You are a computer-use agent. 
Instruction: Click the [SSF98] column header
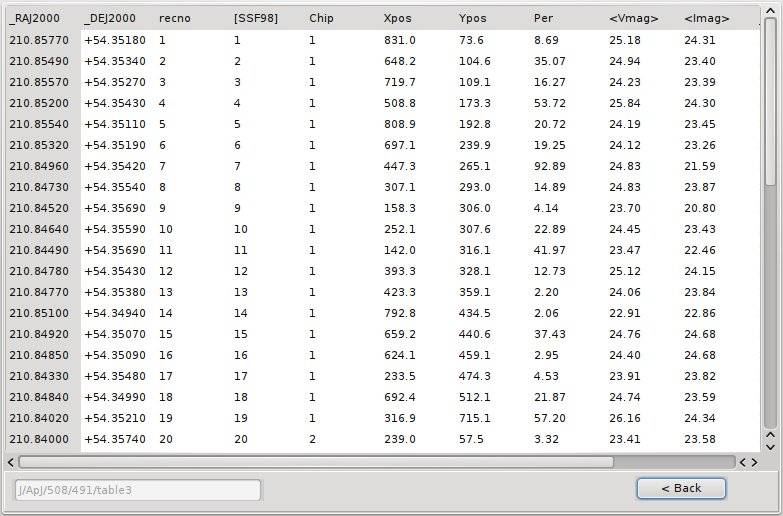pos(256,18)
